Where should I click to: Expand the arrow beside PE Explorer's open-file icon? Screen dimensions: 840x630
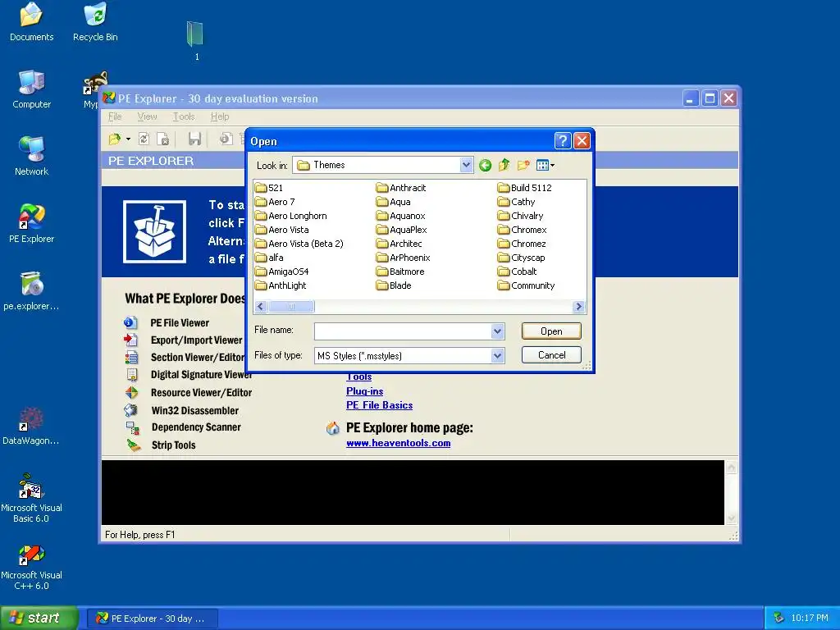(129, 139)
